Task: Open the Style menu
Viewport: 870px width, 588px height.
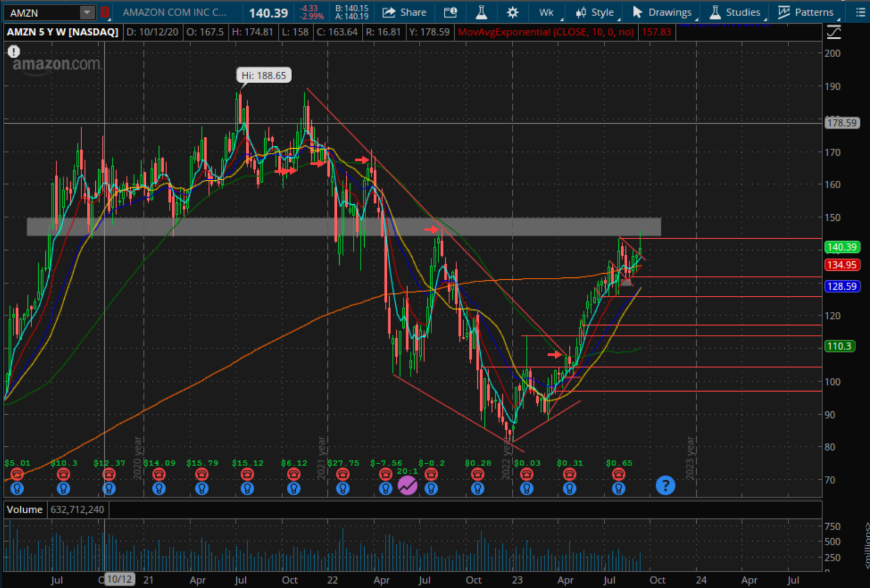Action: pyautogui.click(x=596, y=12)
